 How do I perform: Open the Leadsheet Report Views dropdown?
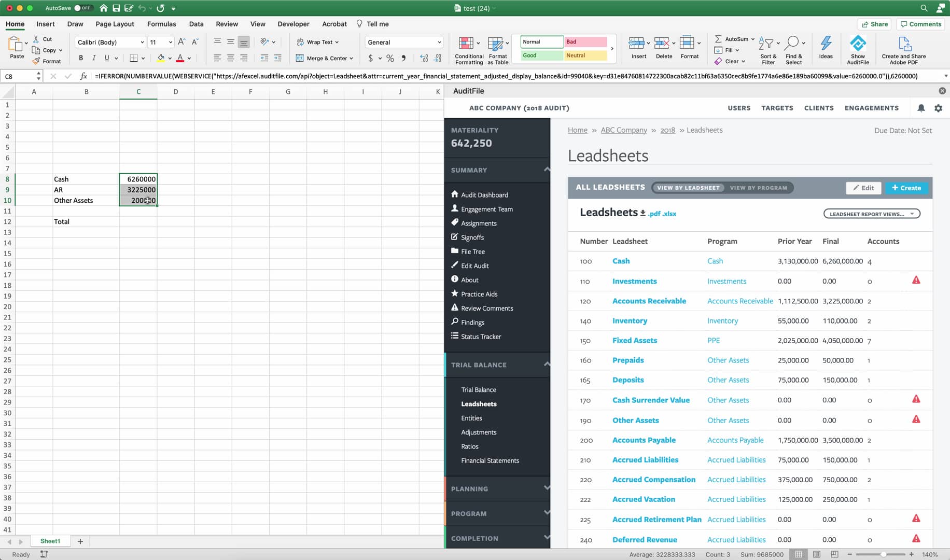[871, 213]
